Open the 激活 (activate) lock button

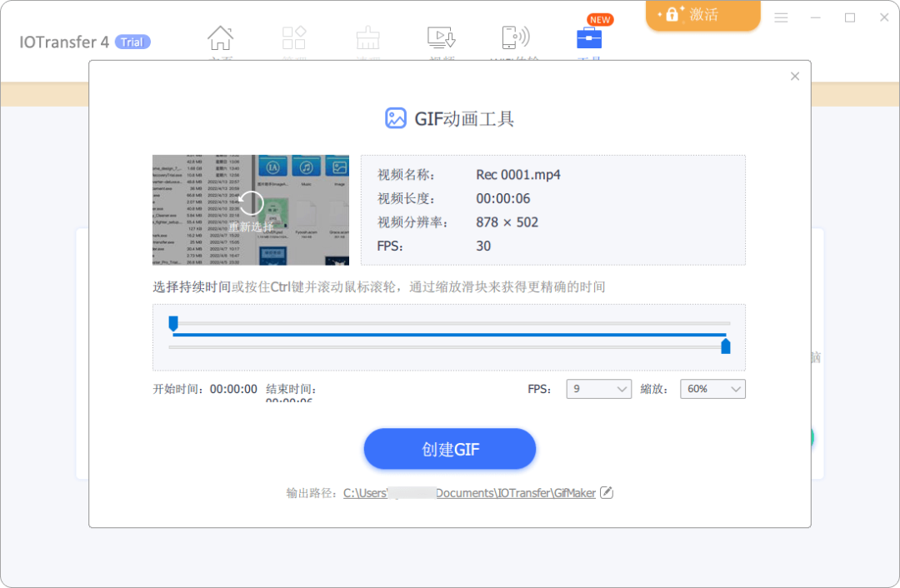click(x=702, y=14)
